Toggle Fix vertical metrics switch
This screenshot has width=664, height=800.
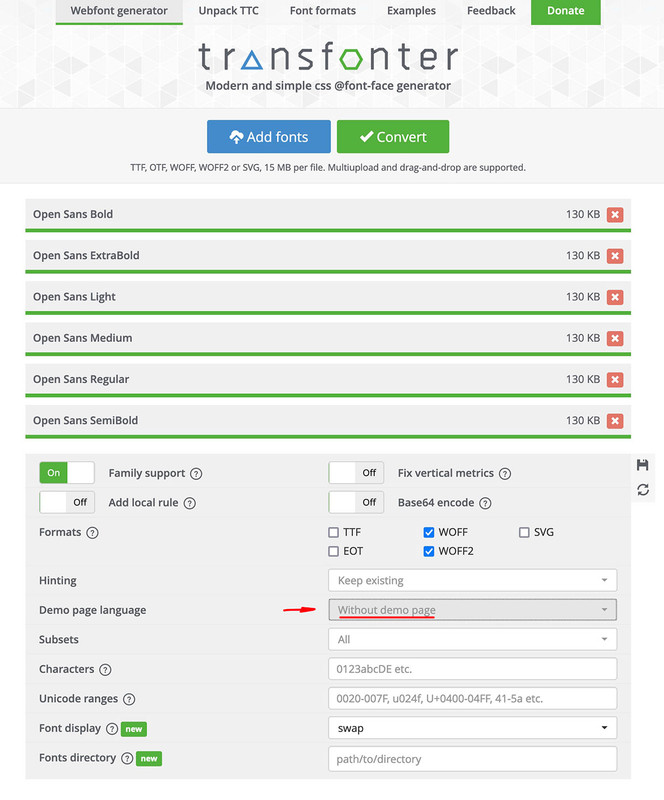tap(356, 473)
